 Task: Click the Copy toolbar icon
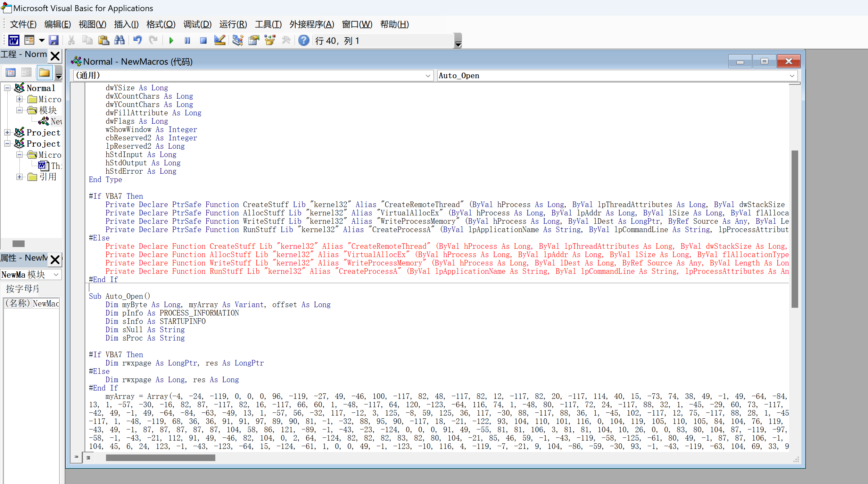coord(87,40)
